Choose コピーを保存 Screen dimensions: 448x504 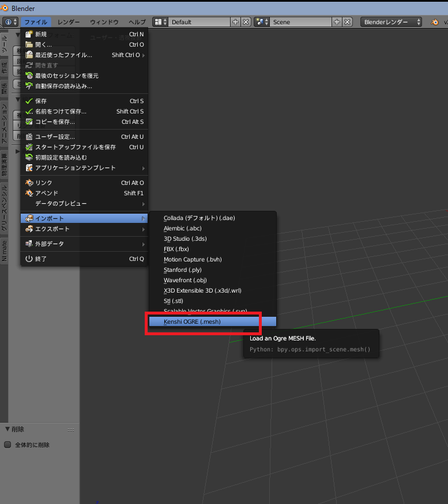pyautogui.click(x=84, y=122)
